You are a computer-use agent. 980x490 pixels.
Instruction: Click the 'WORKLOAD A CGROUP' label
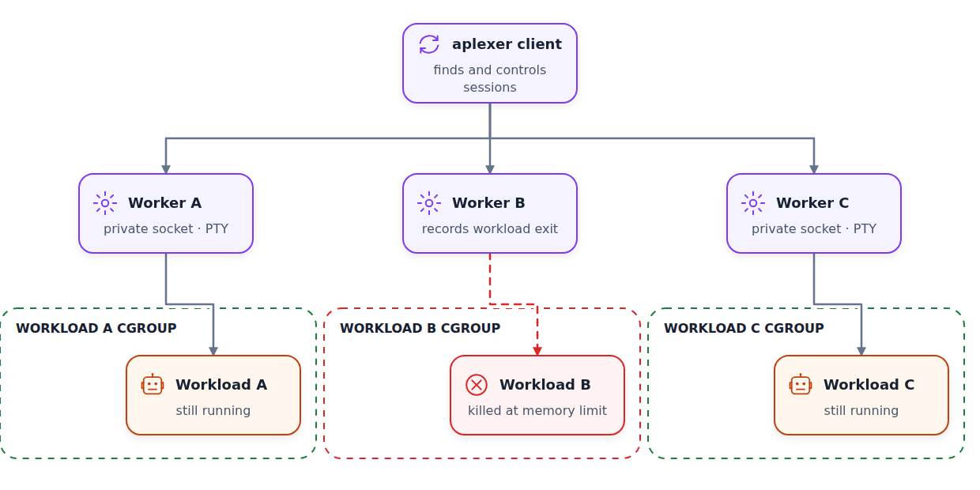(96, 328)
